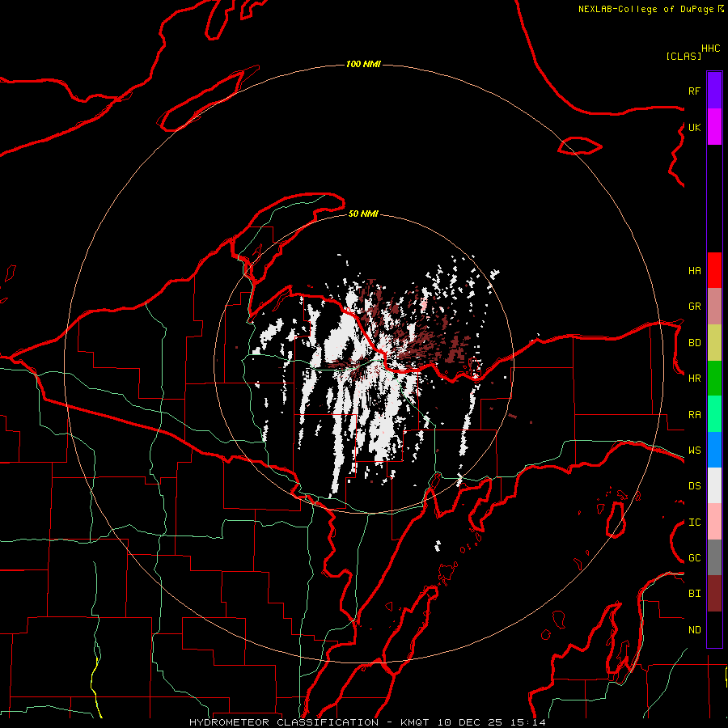Click the [CLAS] units label
728x728 pixels.
pos(684,56)
